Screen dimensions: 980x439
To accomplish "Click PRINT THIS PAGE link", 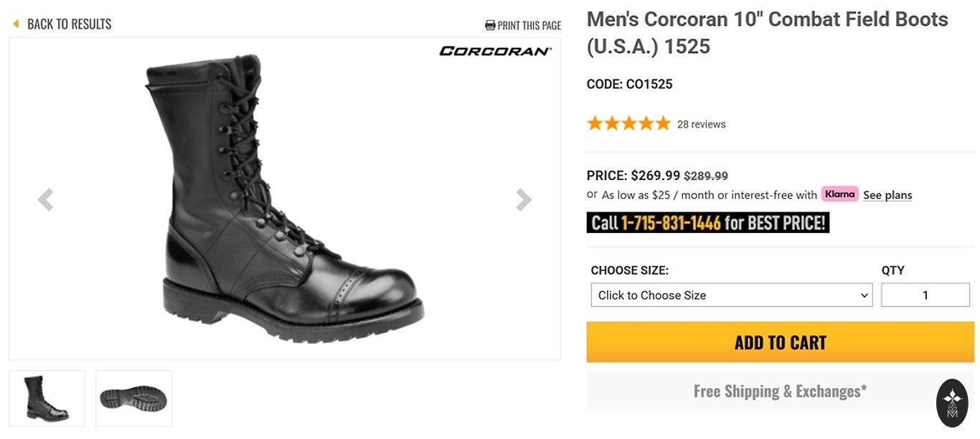I will click(x=529, y=26).
